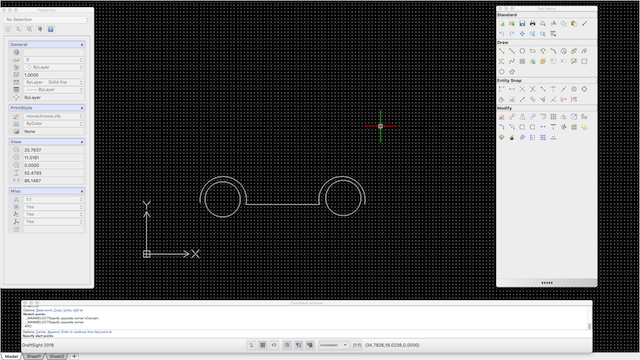Viewport: 640px width, 360px height.
Task: Open the ByLayer Solid line style dropdown
Action: 54,82
